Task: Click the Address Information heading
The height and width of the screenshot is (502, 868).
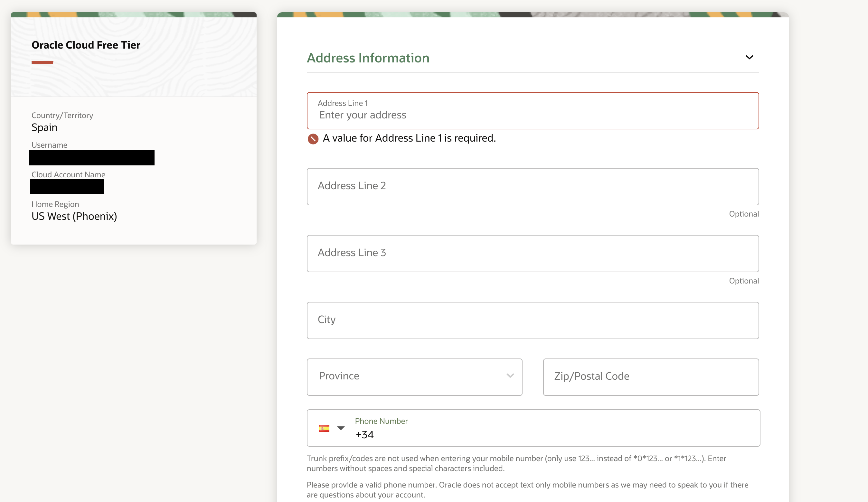Action: 368,58
